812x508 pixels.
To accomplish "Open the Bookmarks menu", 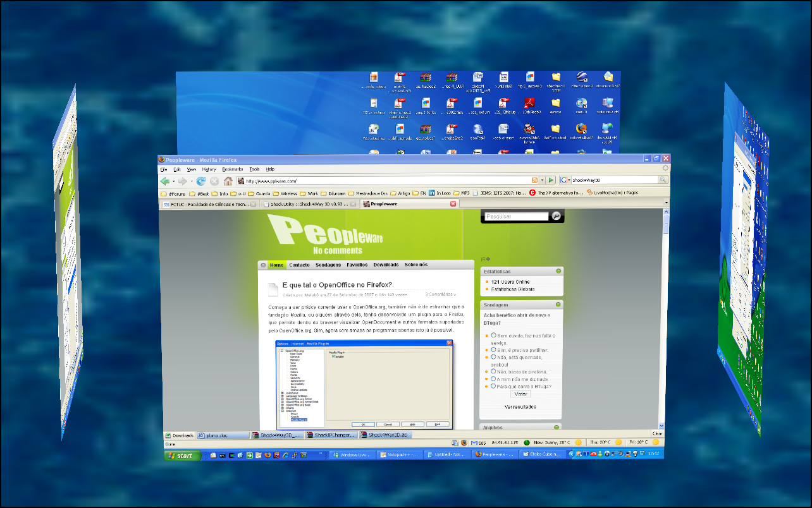I will click(232, 169).
